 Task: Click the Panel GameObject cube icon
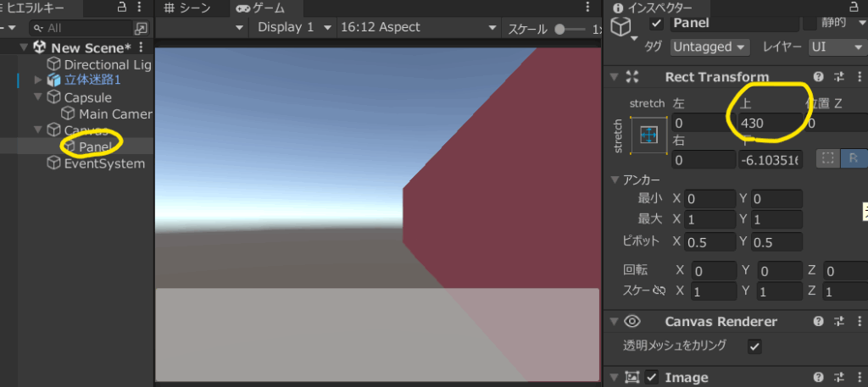[620, 26]
